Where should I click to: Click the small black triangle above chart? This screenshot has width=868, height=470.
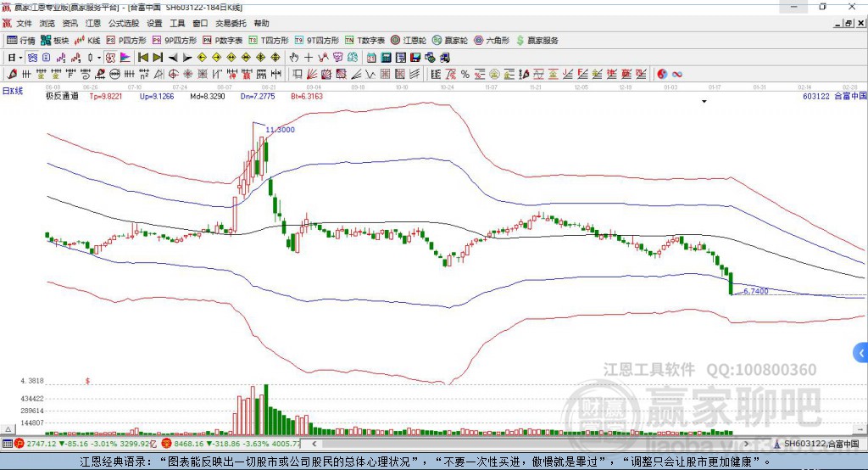704,102
